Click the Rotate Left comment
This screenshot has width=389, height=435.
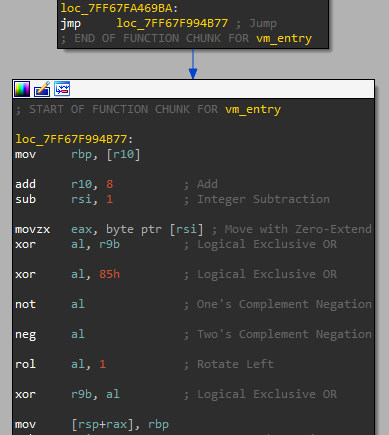pyautogui.click(x=235, y=364)
